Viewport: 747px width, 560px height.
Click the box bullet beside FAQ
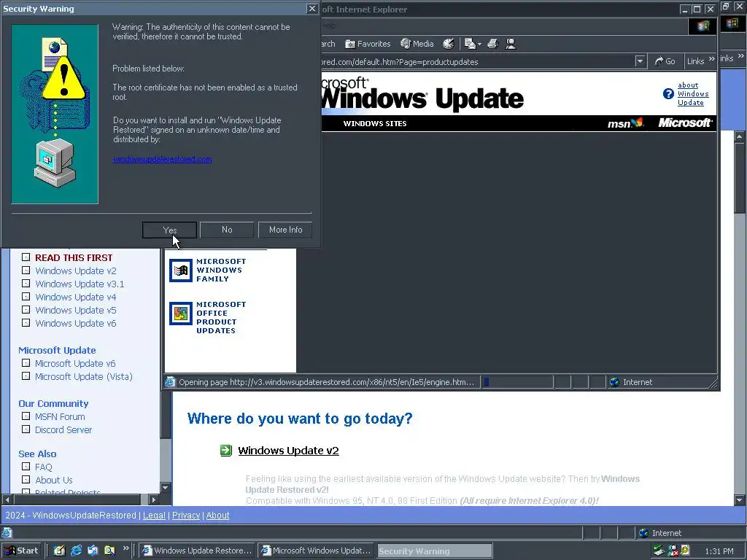[x=26, y=467]
